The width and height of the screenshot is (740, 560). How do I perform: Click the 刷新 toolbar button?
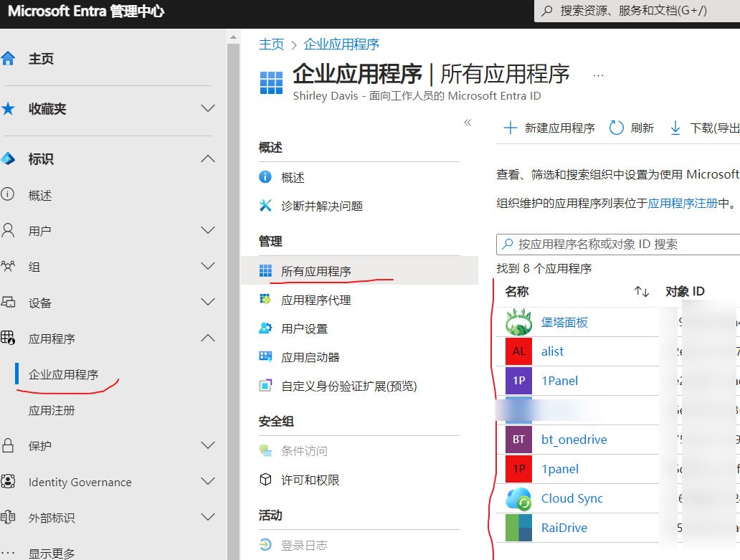[632, 128]
